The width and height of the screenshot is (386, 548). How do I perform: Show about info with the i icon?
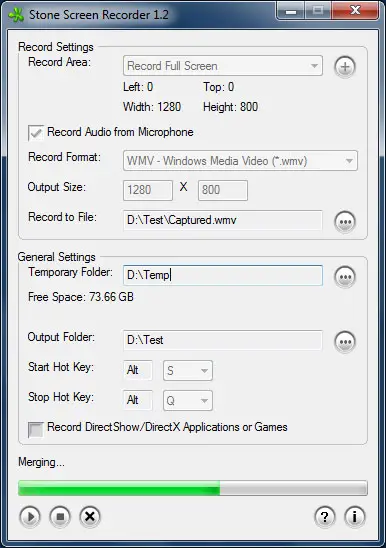click(x=355, y=517)
